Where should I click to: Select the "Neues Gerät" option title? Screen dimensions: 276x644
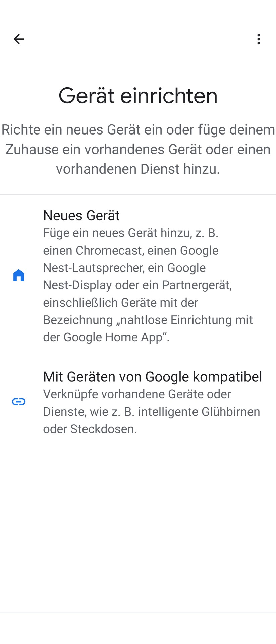(81, 215)
